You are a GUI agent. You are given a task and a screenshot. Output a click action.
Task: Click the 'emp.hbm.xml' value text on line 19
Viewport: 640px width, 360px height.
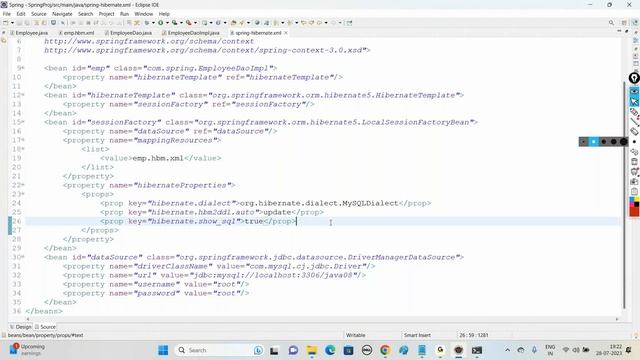click(x=158, y=158)
